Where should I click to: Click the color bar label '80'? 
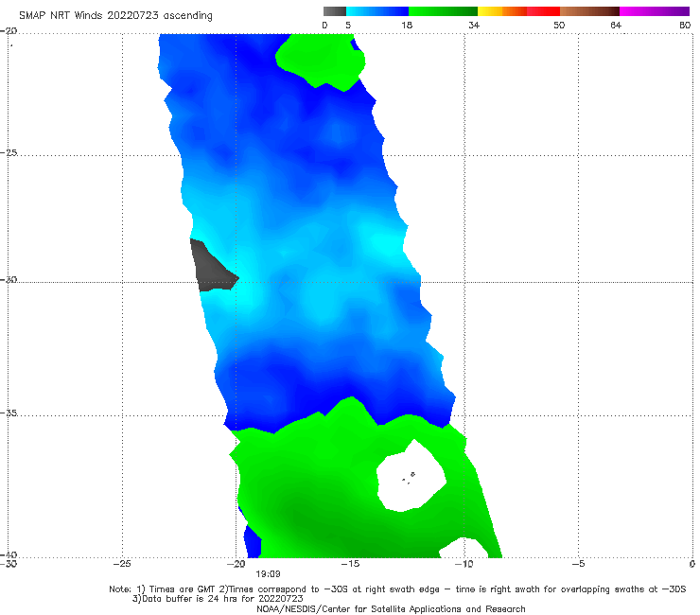pos(685,25)
